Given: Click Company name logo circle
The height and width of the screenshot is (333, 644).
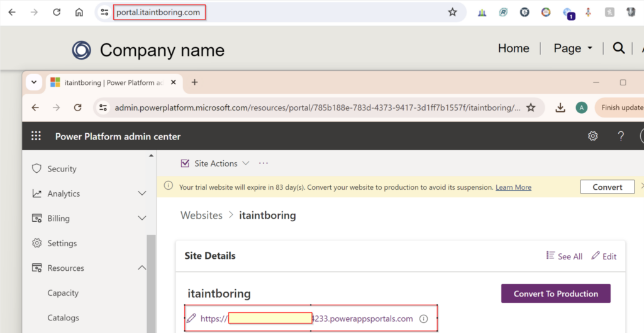Looking at the screenshot, I should (x=81, y=50).
